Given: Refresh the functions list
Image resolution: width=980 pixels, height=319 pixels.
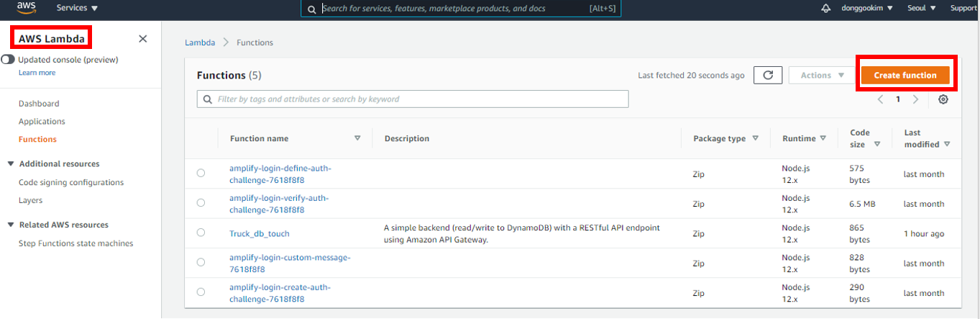Looking at the screenshot, I should tap(767, 75).
